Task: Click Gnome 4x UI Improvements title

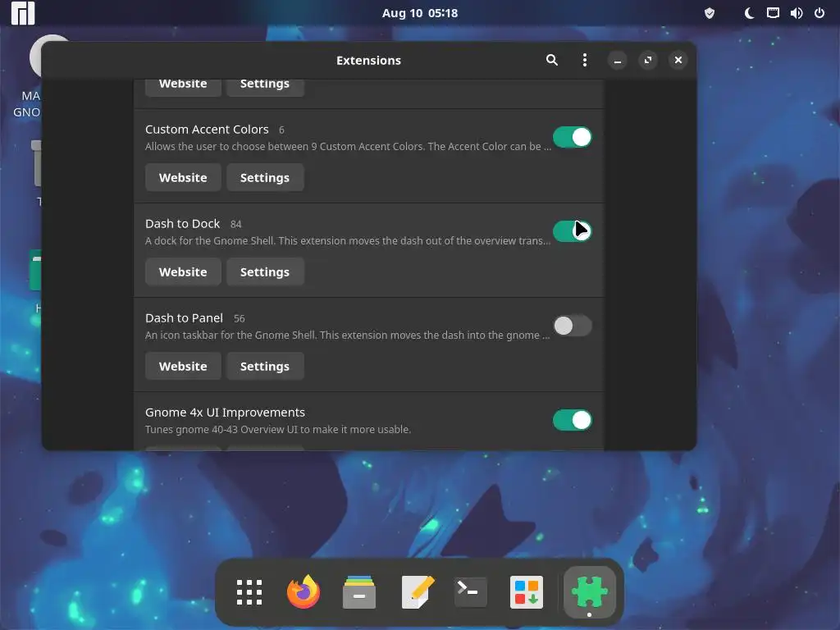Action: pos(225,412)
